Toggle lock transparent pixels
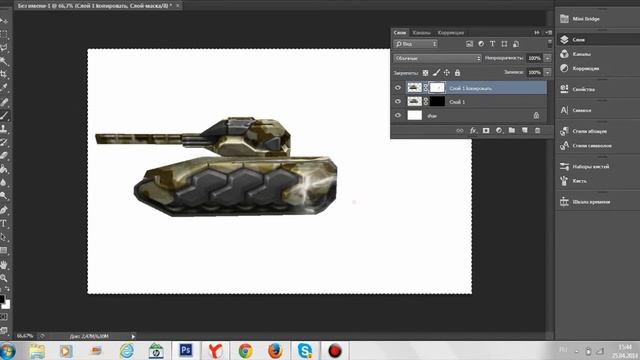Image resolution: width=640 pixels, height=360 pixels. pyautogui.click(x=425, y=73)
